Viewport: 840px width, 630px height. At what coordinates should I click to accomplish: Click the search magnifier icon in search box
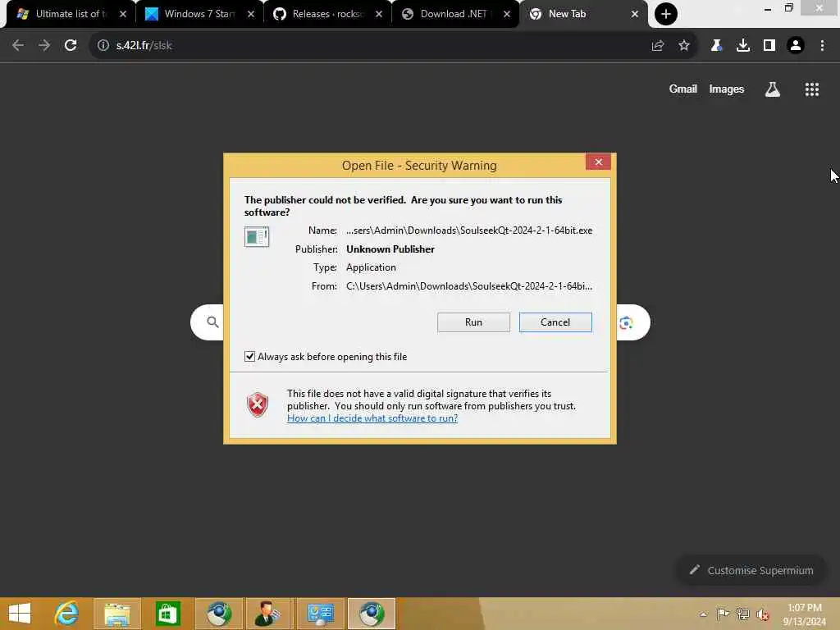click(212, 322)
